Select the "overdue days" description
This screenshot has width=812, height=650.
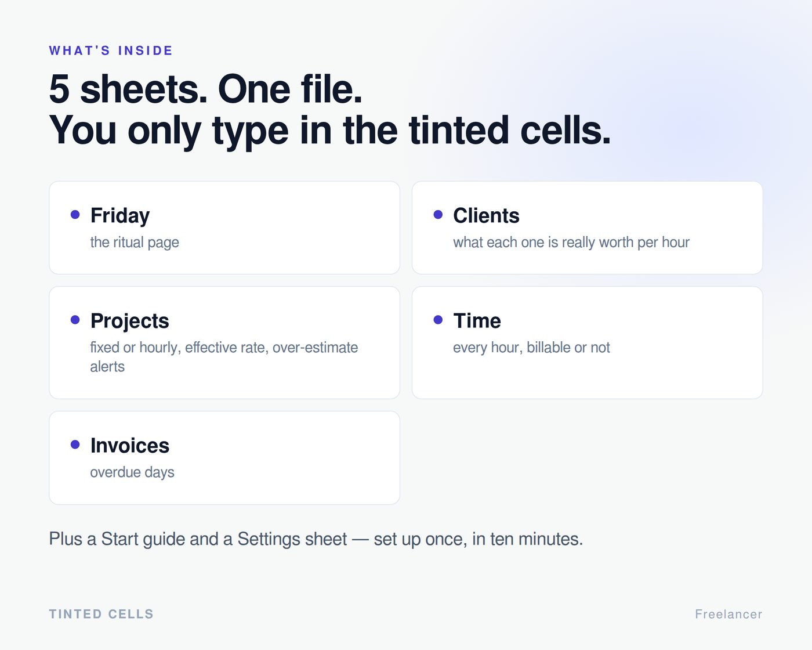[x=132, y=472]
